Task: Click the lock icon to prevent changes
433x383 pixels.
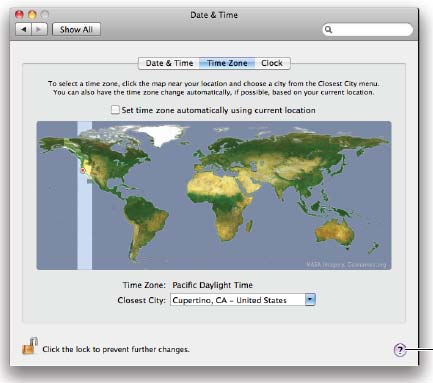Action: 30,346
